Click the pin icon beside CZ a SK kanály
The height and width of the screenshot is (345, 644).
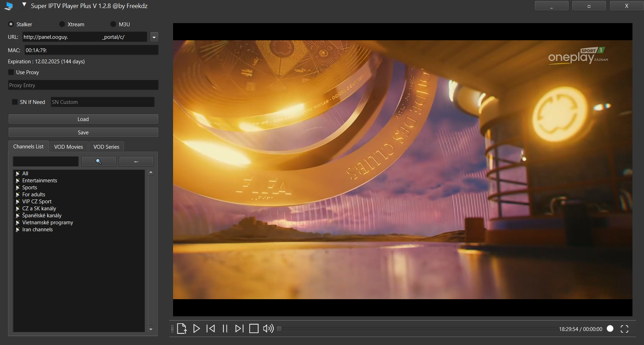pyautogui.click(x=17, y=209)
